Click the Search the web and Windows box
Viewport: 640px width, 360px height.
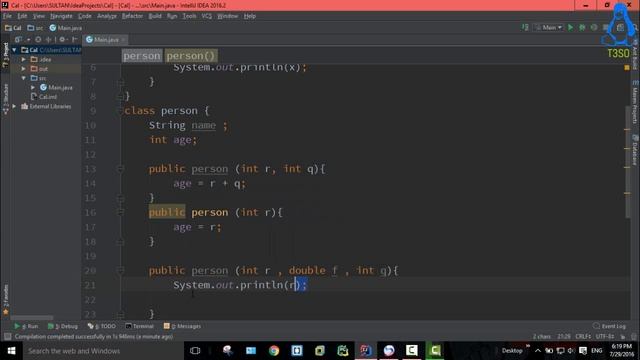point(104,351)
